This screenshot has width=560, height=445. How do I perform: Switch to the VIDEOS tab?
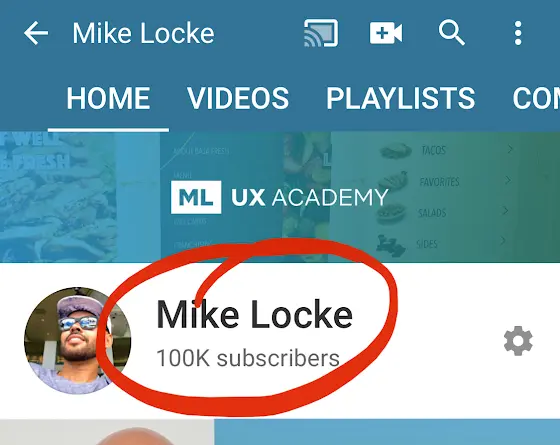(x=238, y=99)
